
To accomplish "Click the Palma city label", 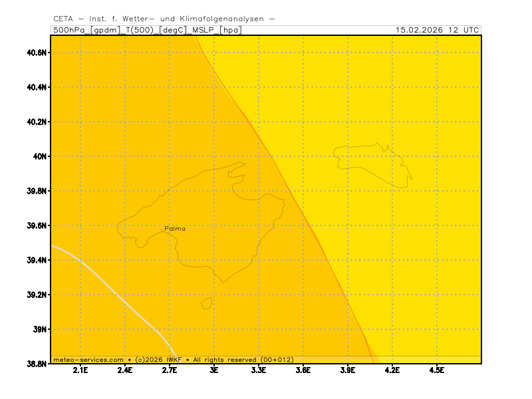I will pyautogui.click(x=175, y=228).
